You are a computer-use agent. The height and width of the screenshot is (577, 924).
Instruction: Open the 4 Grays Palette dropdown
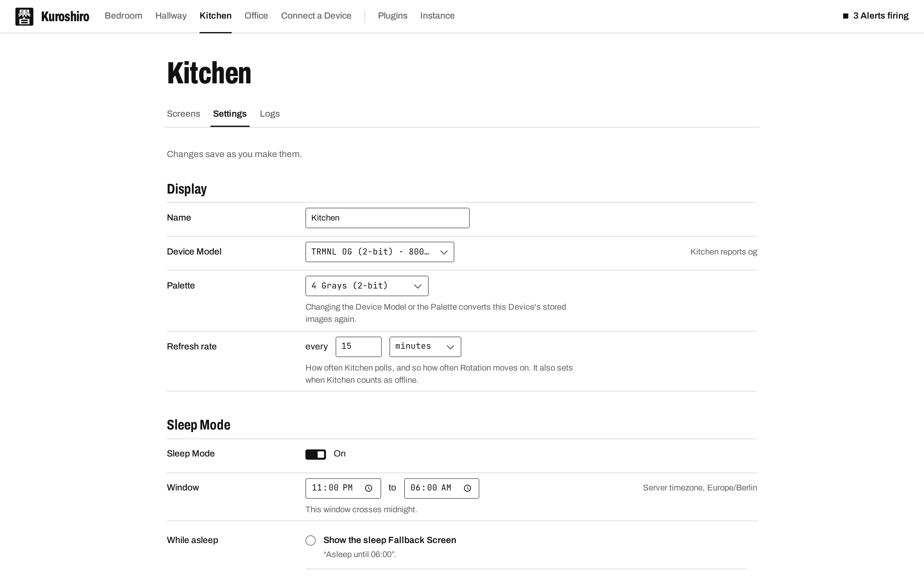(366, 286)
